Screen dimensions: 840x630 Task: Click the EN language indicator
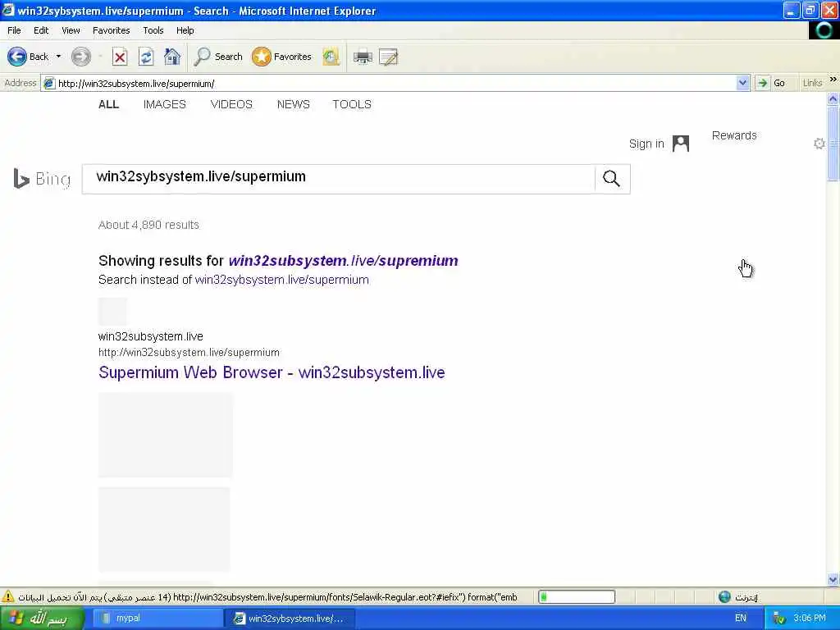click(x=741, y=619)
